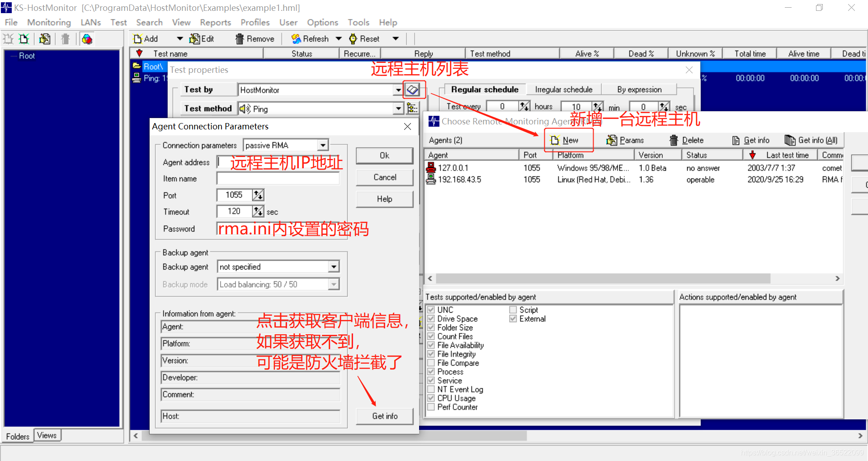Click Params in the agents toolbar
Viewport: 868px width, 461px height.
coord(625,140)
